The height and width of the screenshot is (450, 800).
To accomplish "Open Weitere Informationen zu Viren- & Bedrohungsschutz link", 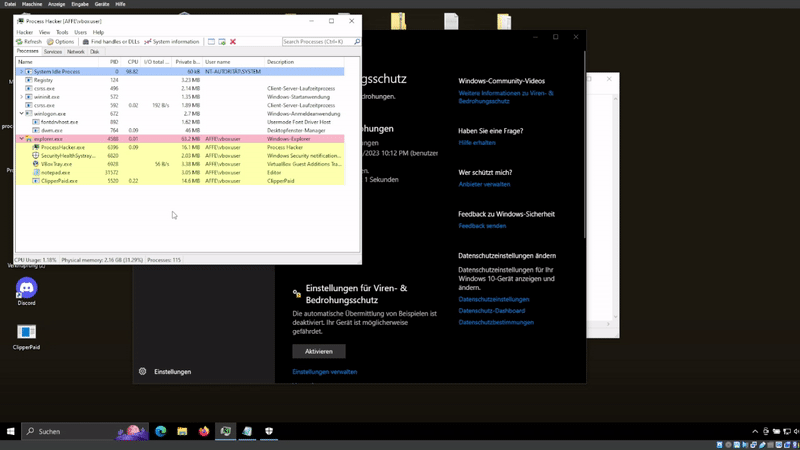I will [x=506, y=97].
